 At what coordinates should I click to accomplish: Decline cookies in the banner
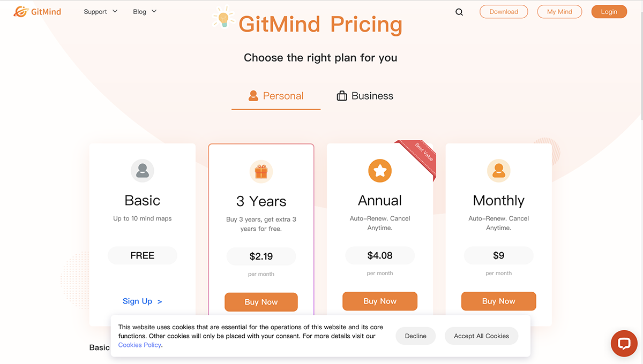pos(415,336)
